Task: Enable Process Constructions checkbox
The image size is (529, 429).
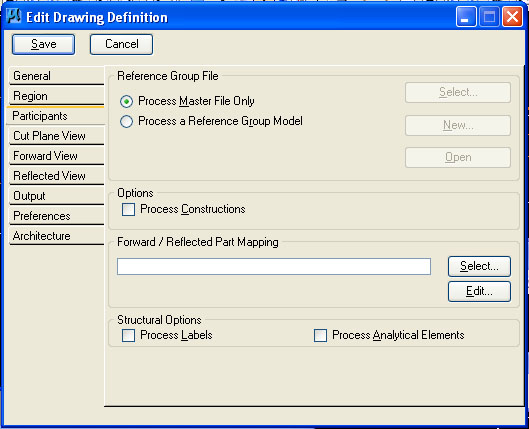Action: [128, 209]
